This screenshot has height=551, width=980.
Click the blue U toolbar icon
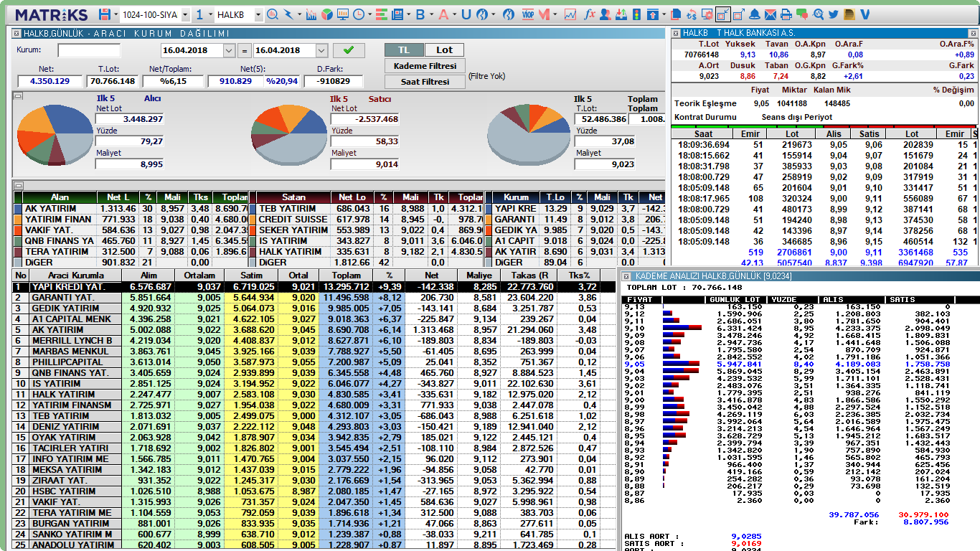click(x=466, y=14)
